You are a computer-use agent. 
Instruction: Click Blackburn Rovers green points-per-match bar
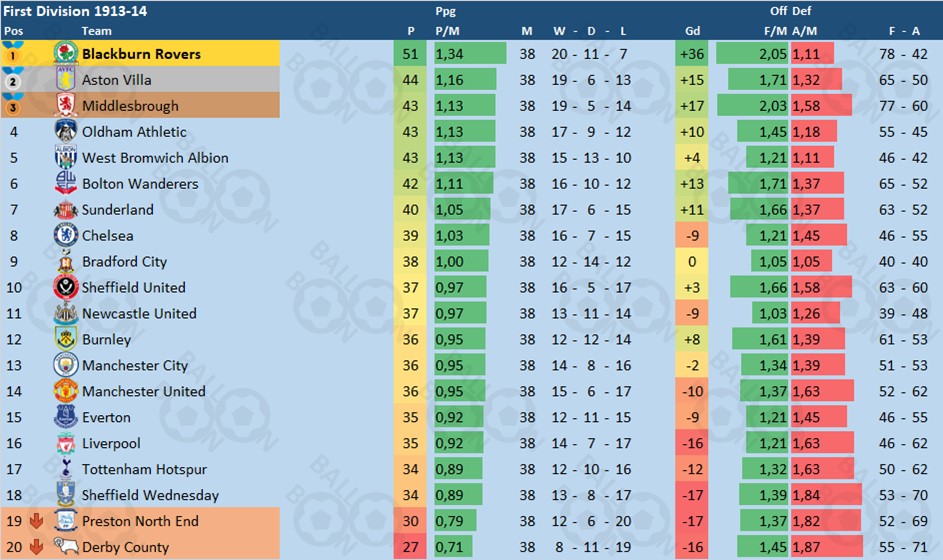click(470, 54)
